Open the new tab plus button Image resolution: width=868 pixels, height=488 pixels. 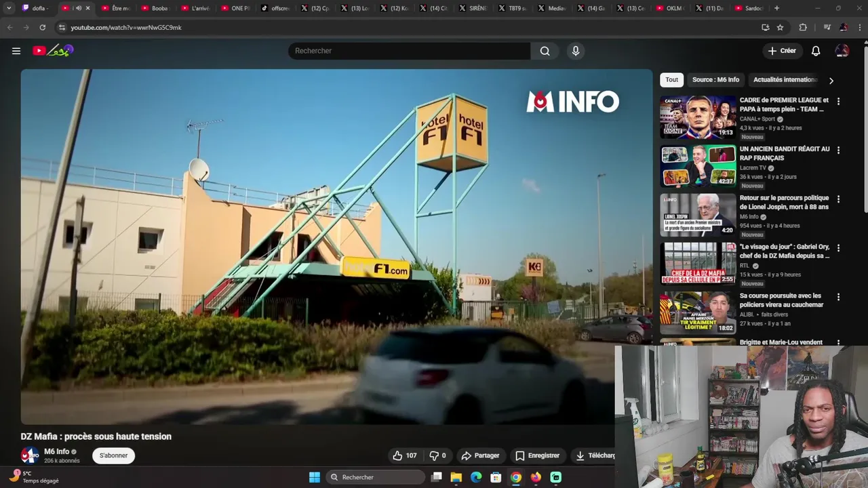point(776,8)
